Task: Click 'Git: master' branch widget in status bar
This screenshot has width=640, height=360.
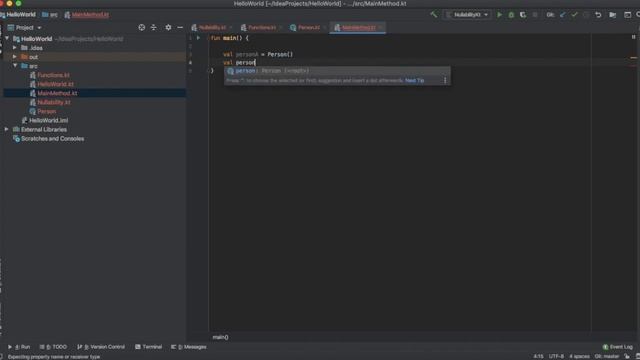Action: click(607, 357)
